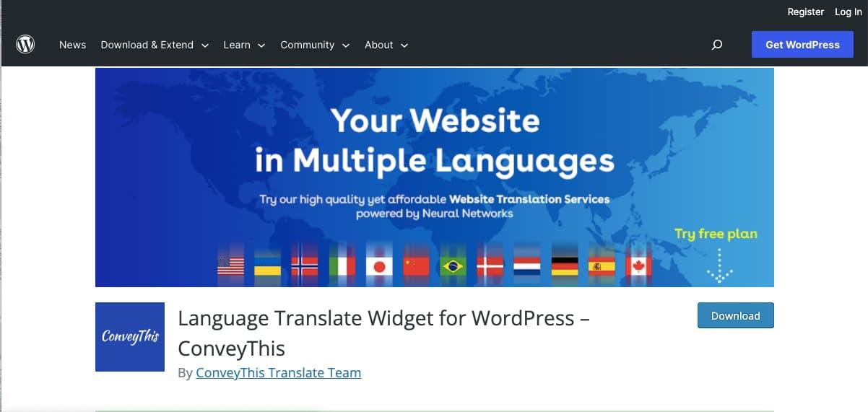
Task: Click the United States flag icon
Action: click(231, 267)
